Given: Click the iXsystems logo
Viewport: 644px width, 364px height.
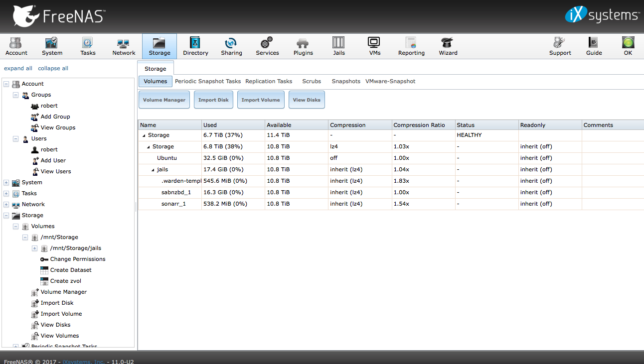Looking at the screenshot, I should pyautogui.click(x=602, y=15).
